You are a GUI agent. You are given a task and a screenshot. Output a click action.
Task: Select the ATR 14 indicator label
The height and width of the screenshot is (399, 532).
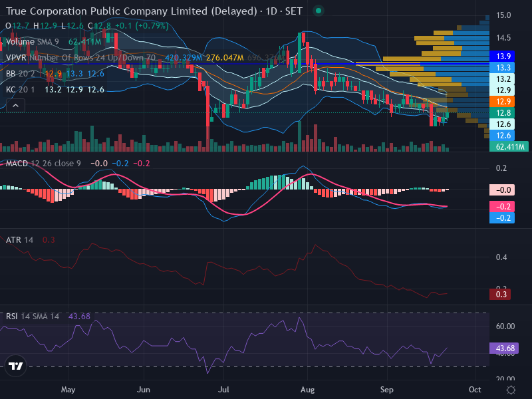[20, 240]
